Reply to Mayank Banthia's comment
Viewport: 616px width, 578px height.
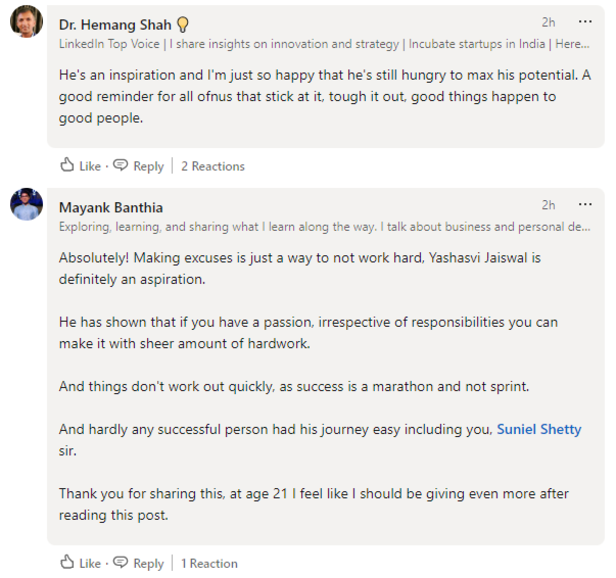coord(148,563)
